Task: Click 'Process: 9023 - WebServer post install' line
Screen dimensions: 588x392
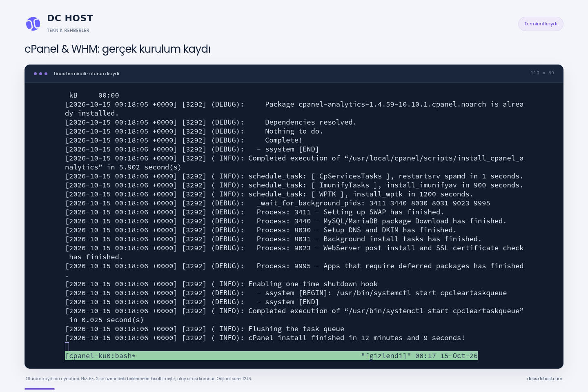Action: pos(294,252)
